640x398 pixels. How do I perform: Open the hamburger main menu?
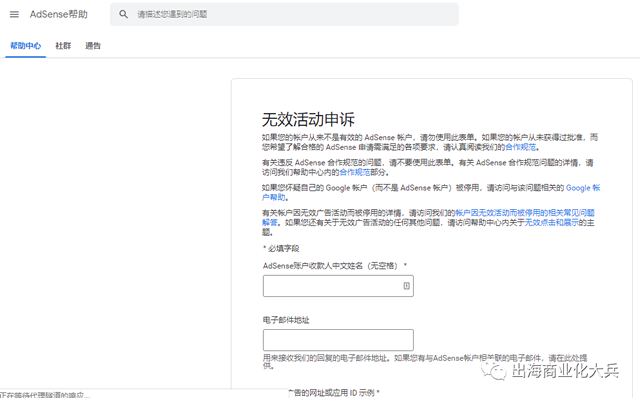pyautogui.click(x=14, y=14)
